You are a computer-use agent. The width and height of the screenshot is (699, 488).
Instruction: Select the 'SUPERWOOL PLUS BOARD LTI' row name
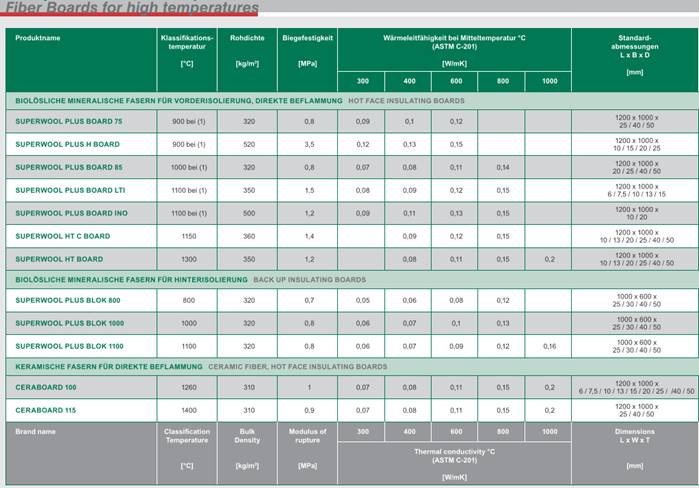[70, 190]
